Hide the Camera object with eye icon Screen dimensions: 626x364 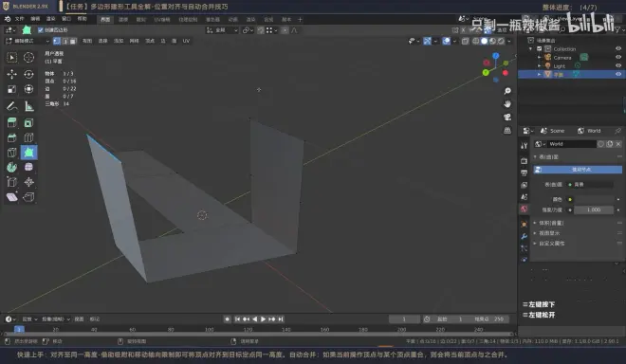618,57
